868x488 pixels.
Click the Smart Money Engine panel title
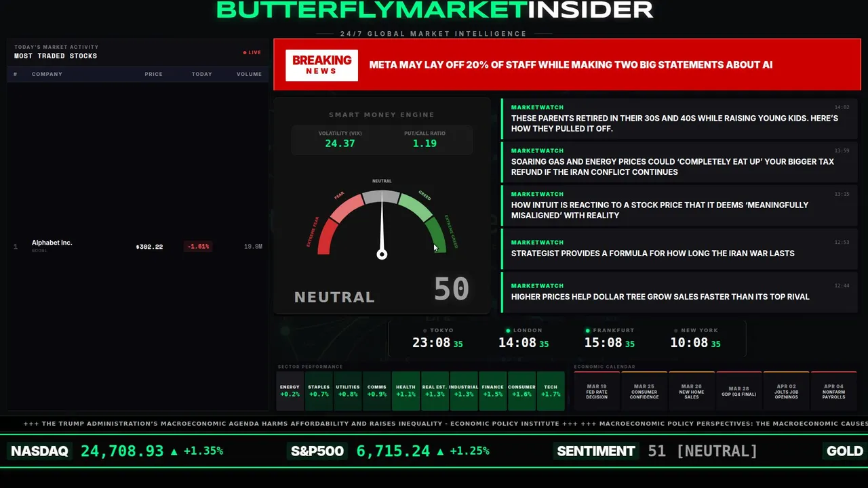(x=382, y=115)
